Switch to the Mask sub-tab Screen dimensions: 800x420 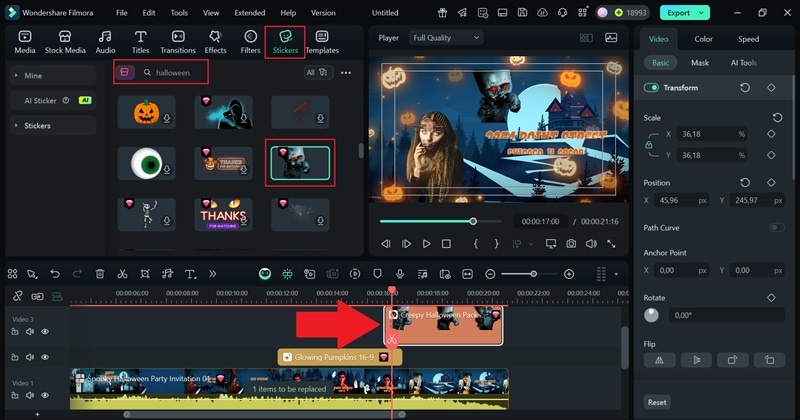(699, 63)
